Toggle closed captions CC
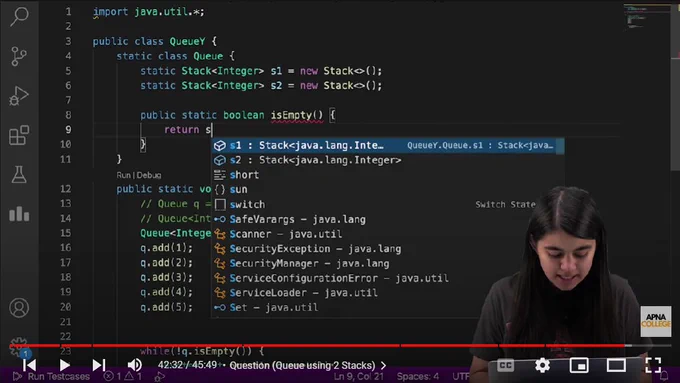This screenshot has width=680, height=383. click(x=506, y=365)
